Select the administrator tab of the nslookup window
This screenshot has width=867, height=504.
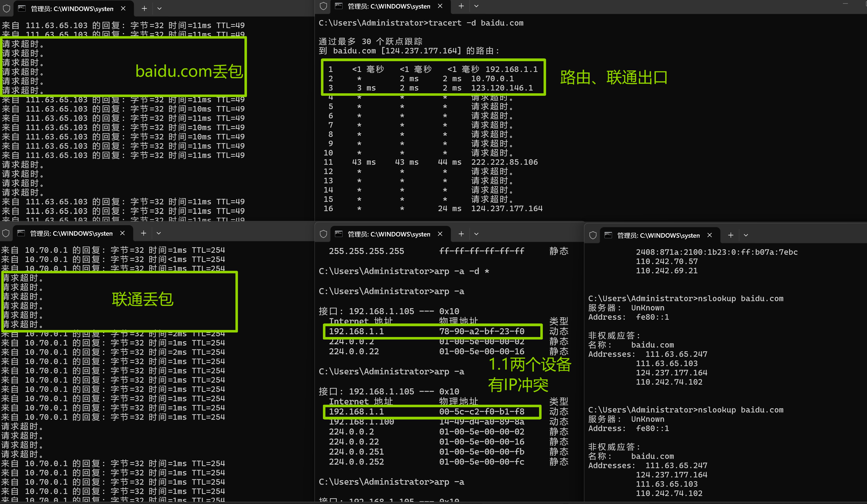point(658,235)
